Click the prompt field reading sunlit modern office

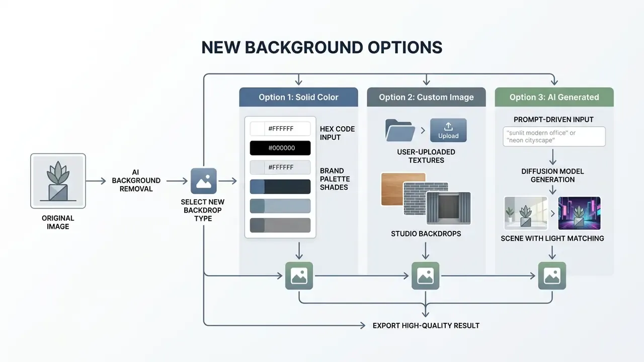click(554, 136)
